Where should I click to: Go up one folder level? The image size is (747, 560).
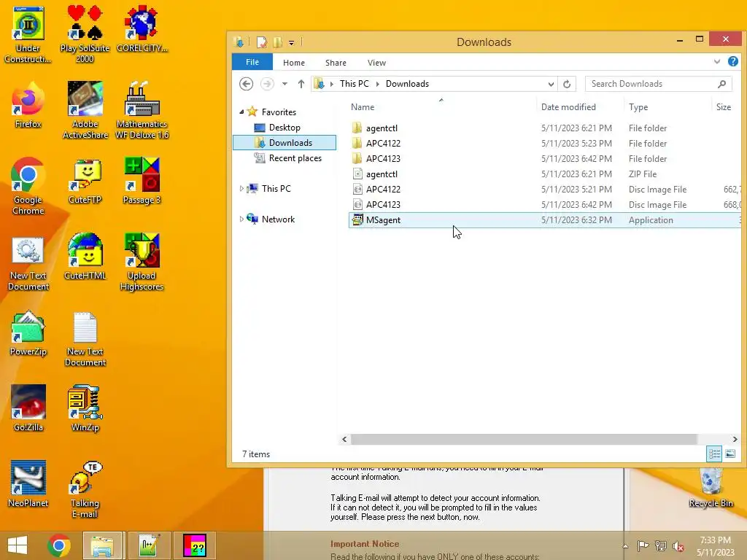coord(301,84)
